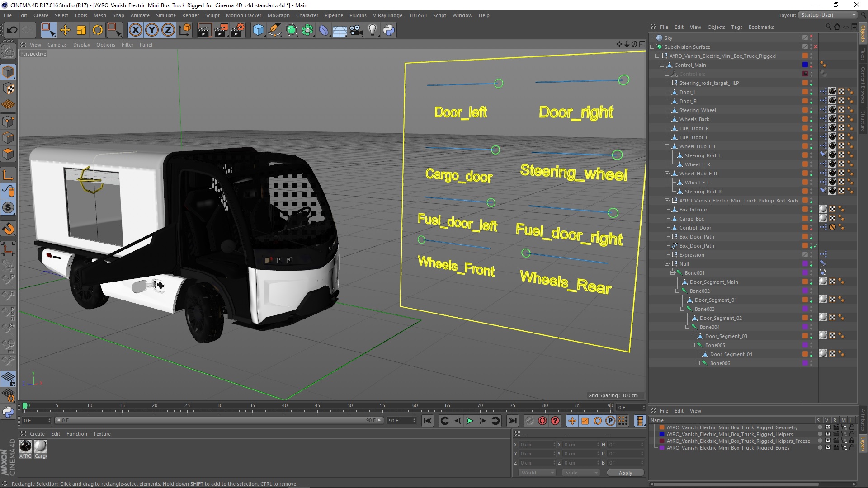Collapse the Wheel_Hub_F_L tree node

point(667,146)
